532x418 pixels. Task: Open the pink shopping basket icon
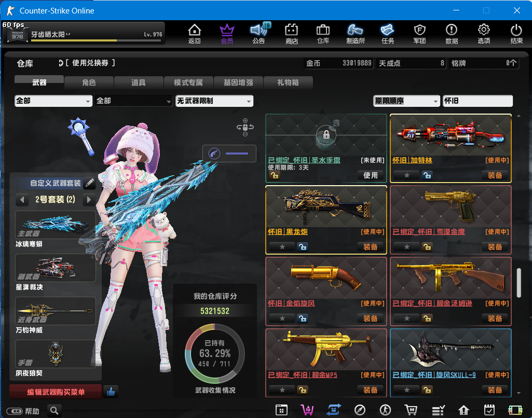click(307, 410)
